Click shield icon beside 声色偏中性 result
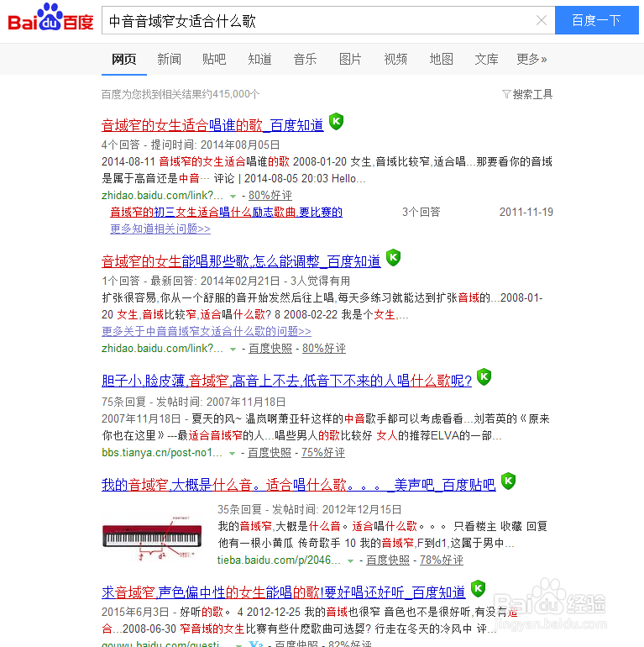The width and height of the screenshot is (644, 647). pyautogui.click(x=478, y=588)
